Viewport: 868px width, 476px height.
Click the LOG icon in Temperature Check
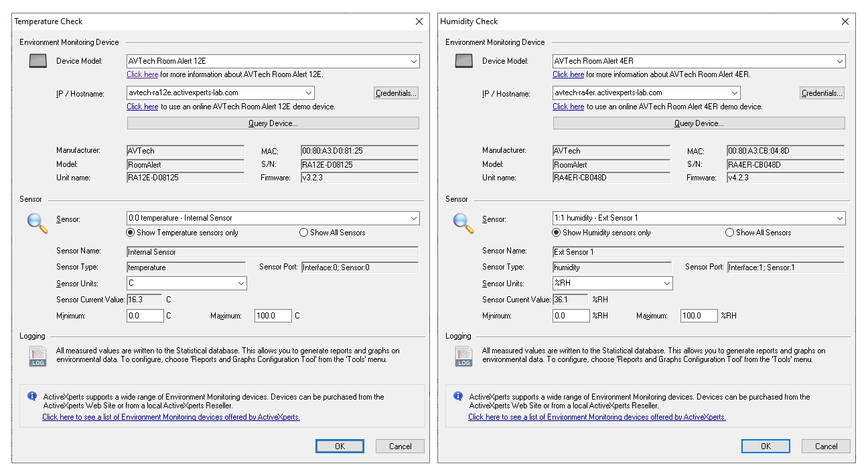(38, 357)
